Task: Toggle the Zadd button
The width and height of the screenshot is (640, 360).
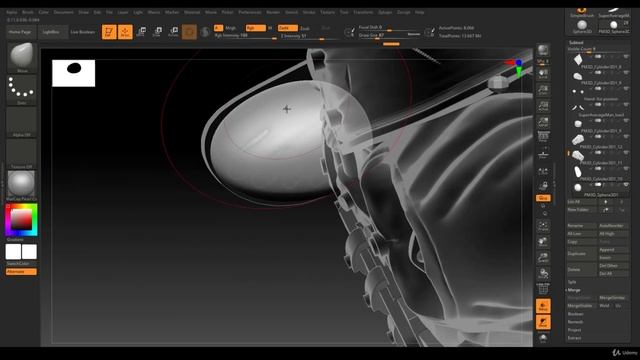Action: coord(287,28)
